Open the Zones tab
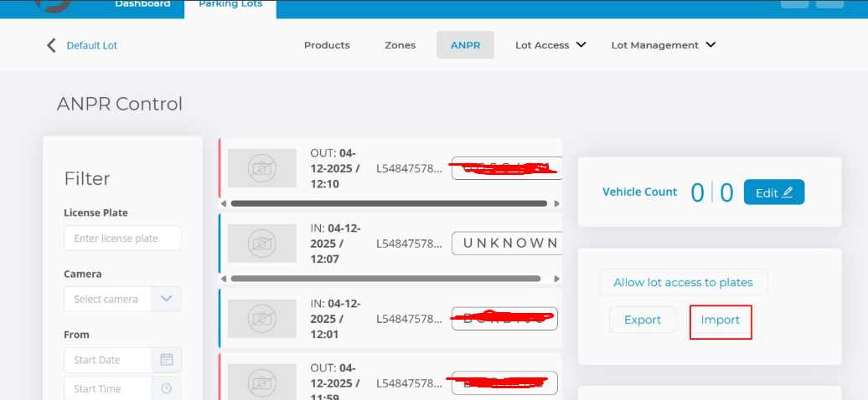 400,45
